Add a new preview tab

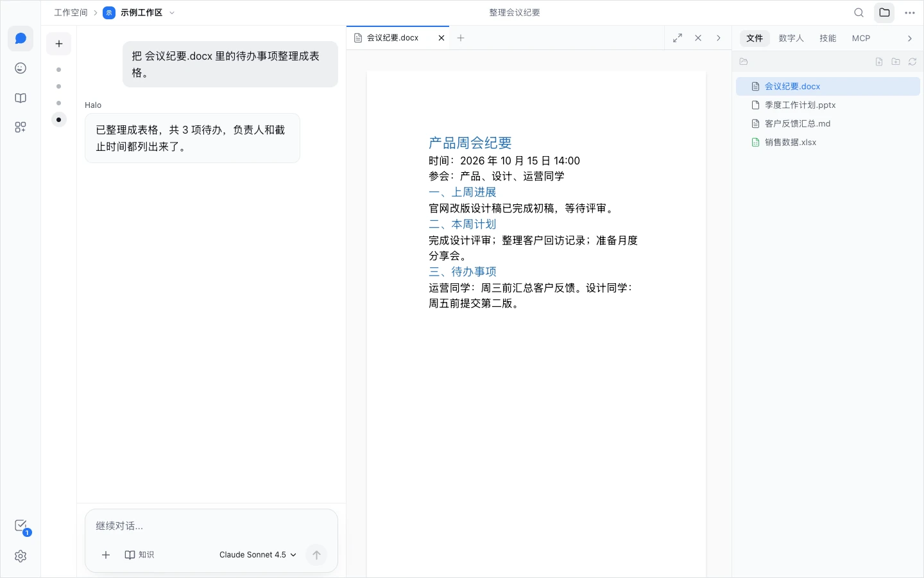pos(461,38)
